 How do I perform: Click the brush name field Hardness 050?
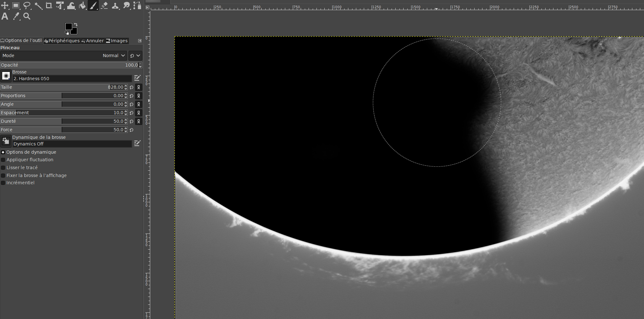[x=72, y=79]
